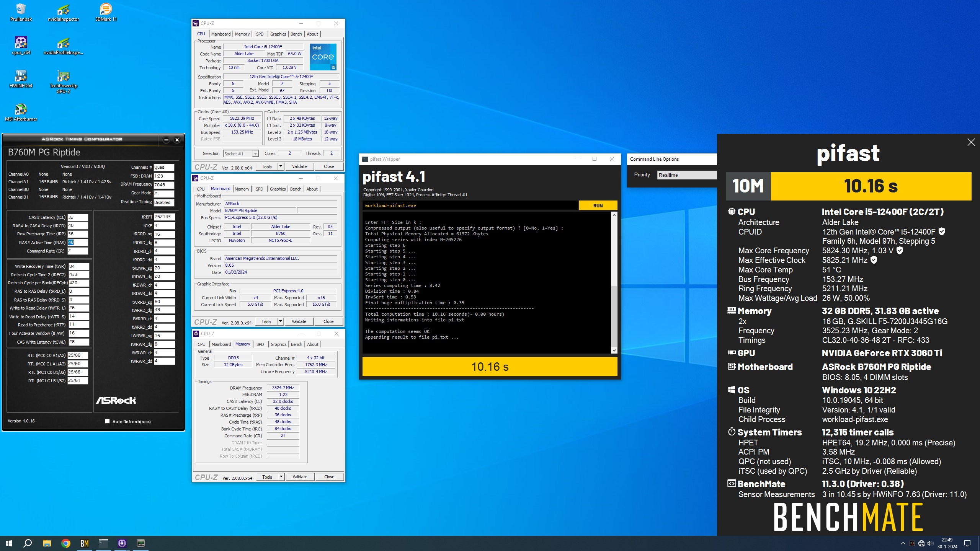Click the pifast console scrollbar thumb

(x=614, y=316)
